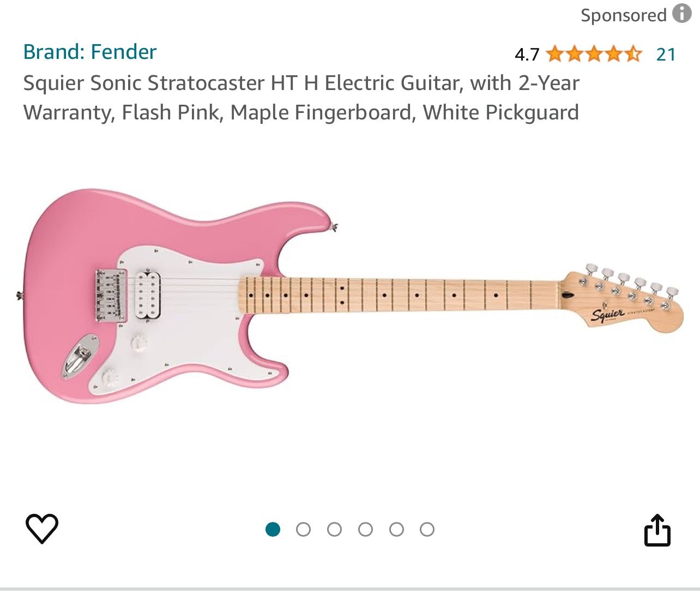Click the 4.7 rating number
This screenshot has height=600, width=700.
527,55
